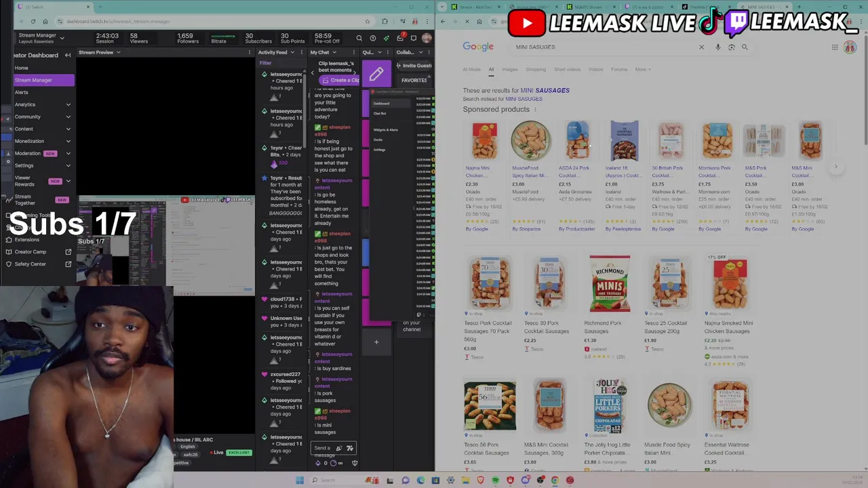Viewport: 868px width, 488px height.
Task: Click the Google search text field
Action: point(604,47)
